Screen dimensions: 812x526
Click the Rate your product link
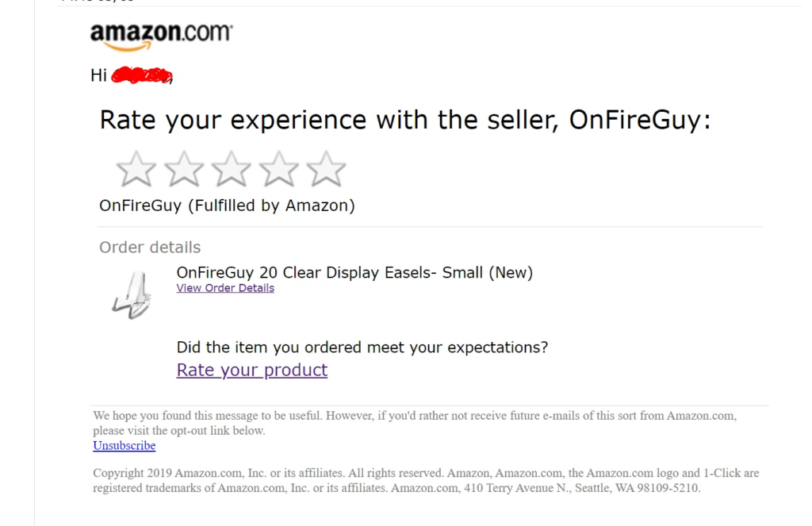251,370
